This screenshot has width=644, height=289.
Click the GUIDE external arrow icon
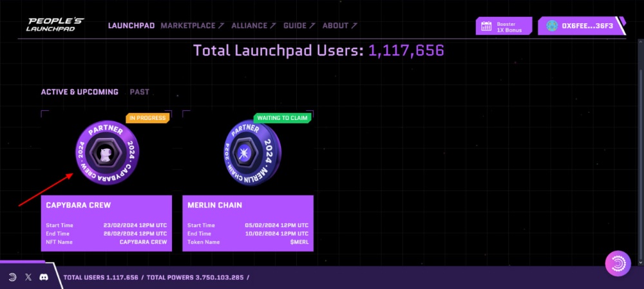point(312,26)
